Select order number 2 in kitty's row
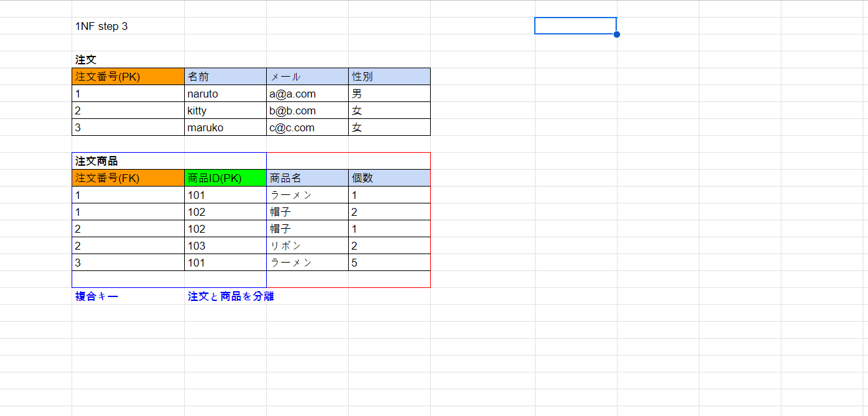This screenshot has width=868, height=416. (x=128, y=110)
